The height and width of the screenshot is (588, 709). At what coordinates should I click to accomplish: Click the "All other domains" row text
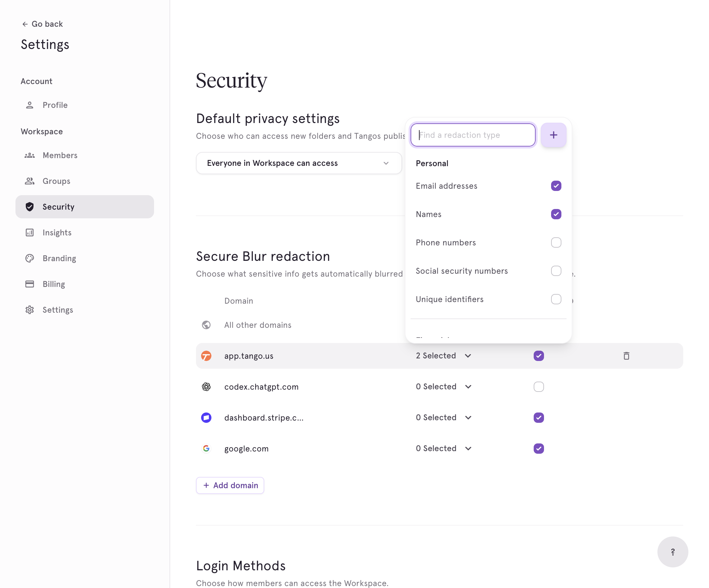tap(257, 325)
